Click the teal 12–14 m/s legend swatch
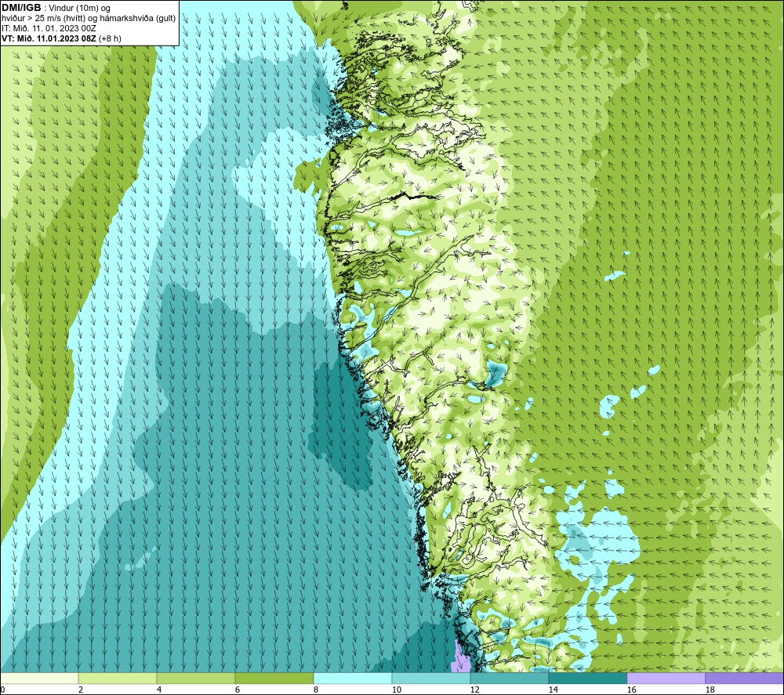Image resolution: width=784 pixels, height=695 pixels. coord(509,678)
